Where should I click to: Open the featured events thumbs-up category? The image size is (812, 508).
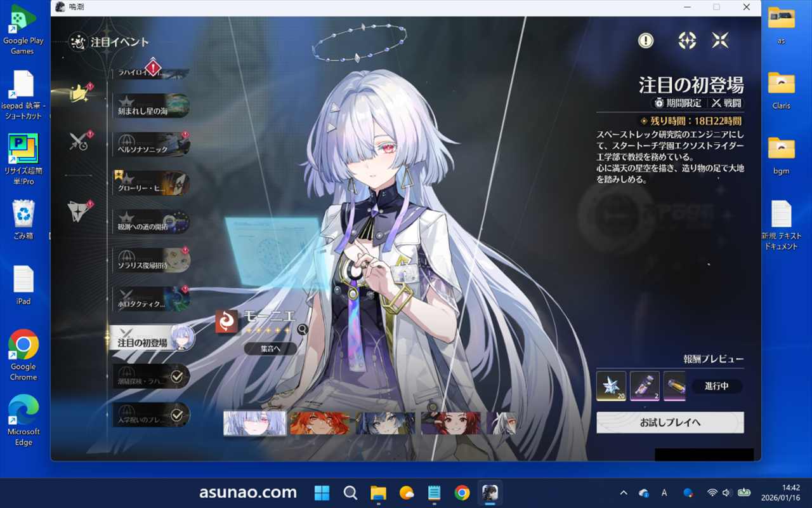[x=79, y=94]
